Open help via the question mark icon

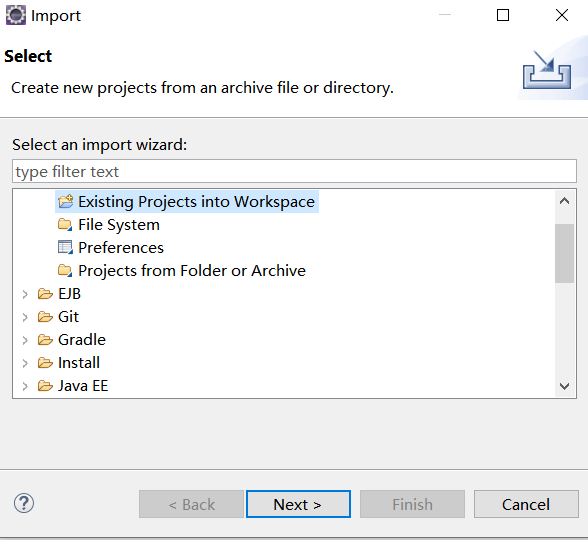click(24, 503)
